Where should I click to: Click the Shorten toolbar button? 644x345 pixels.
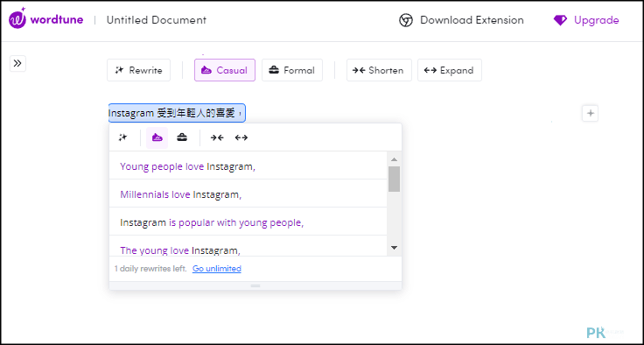[379, 70]
